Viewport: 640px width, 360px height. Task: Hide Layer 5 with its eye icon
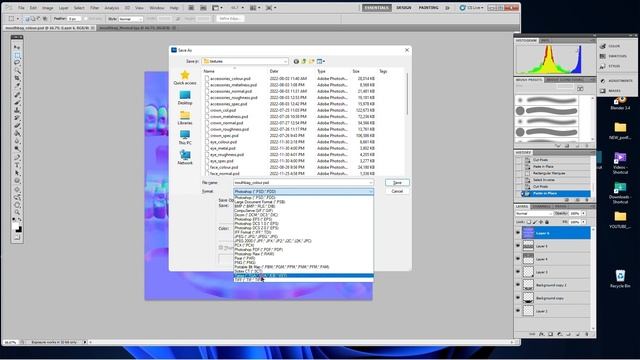pyautogui.click(x=518, y=246)
